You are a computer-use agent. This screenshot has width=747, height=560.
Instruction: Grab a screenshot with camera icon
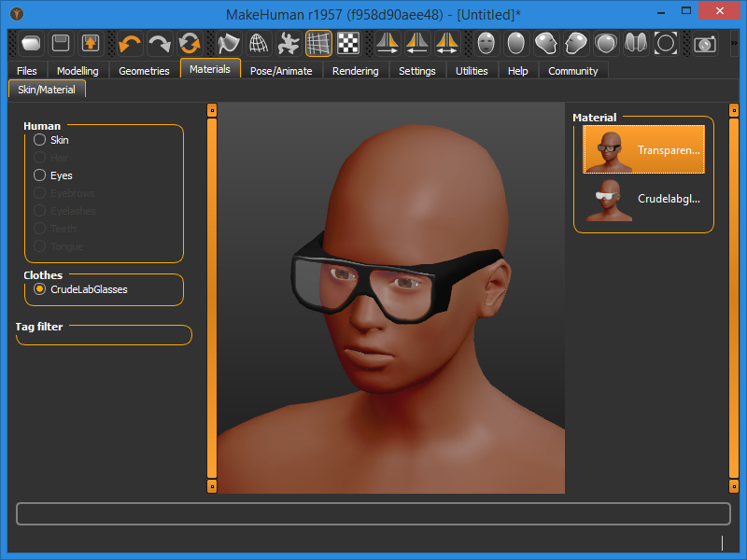705,44
